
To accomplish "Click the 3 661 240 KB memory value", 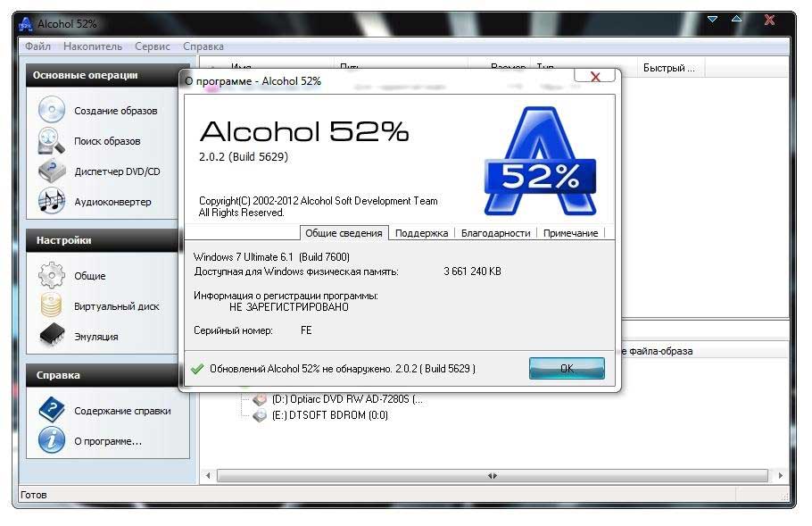I will click(x=472, y=271).
